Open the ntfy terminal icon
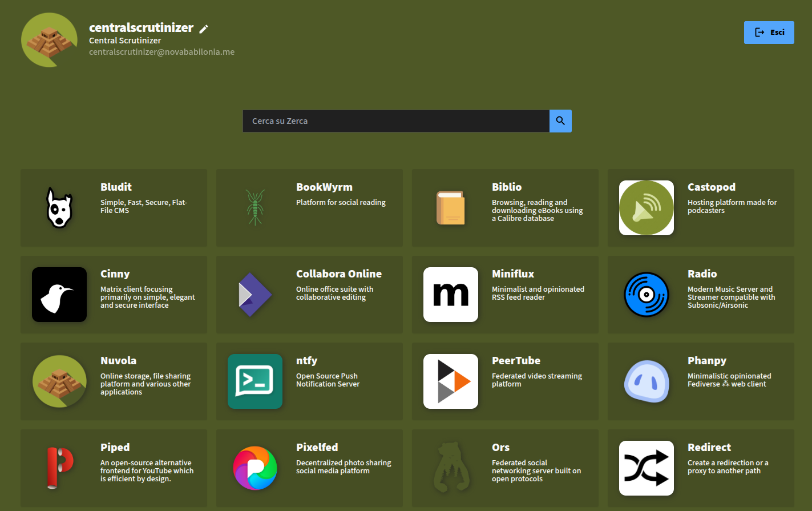Screen dimensions: 812x511 255,381
